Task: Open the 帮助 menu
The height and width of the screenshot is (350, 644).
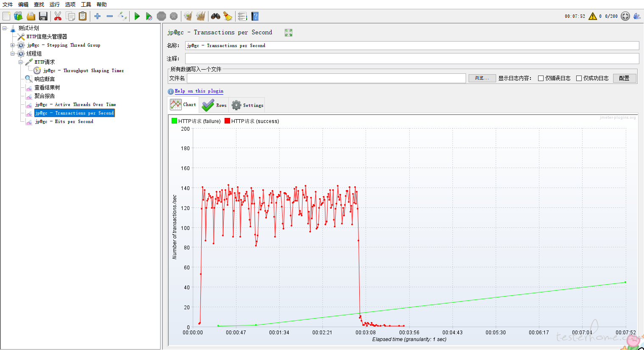Action: [102, 4]
